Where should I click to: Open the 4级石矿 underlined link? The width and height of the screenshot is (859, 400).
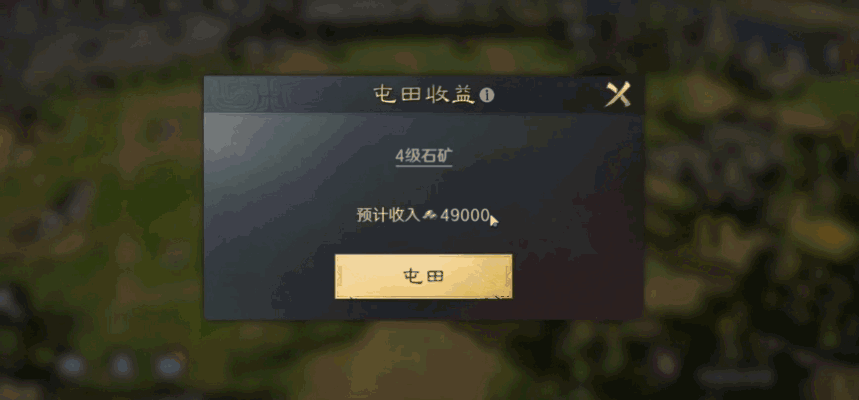coord(424,156)
